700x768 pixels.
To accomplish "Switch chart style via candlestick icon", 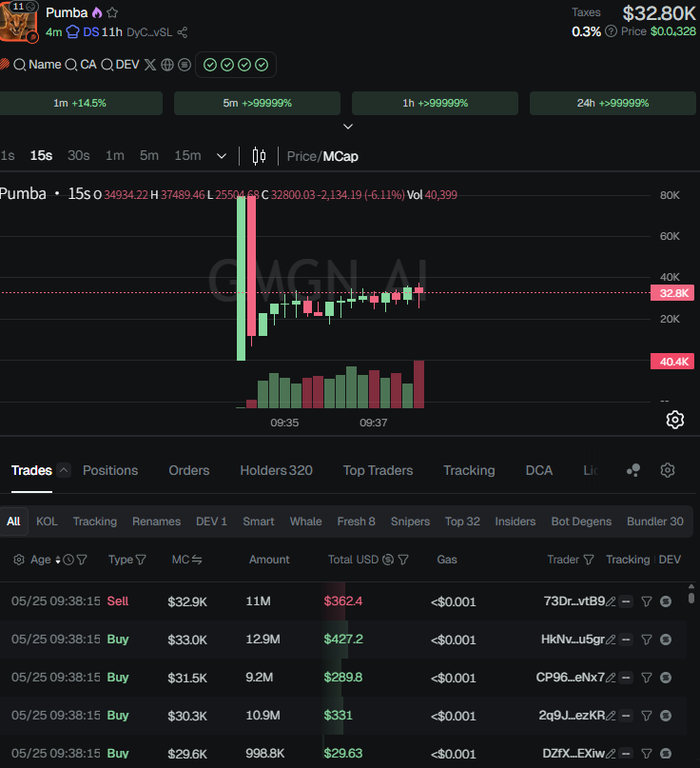I will tap(259, 156).
